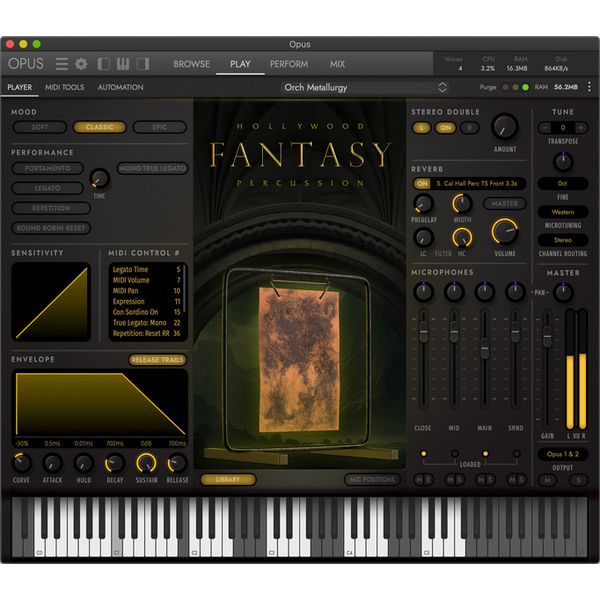Click the reverb Volume knob
Screen dimensions: 600x600
point(505,232)
